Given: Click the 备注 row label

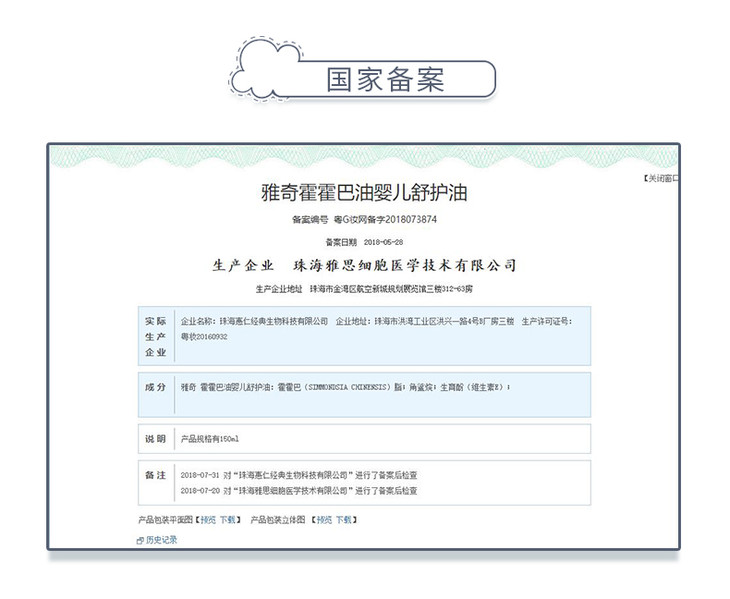Looking at the screenshot, I should pyautogui.click(x=155, y=474).
